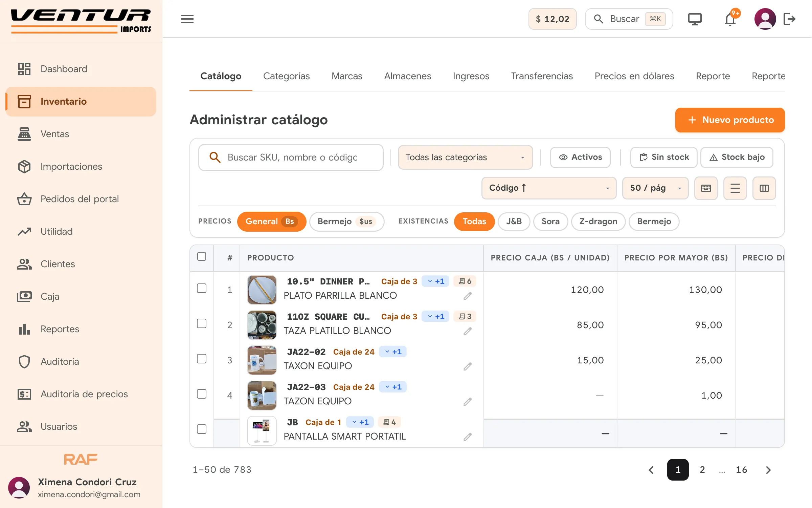
Task: Open the 10.5" DINNER plate thumbnail
Action: tap(262, 290)
